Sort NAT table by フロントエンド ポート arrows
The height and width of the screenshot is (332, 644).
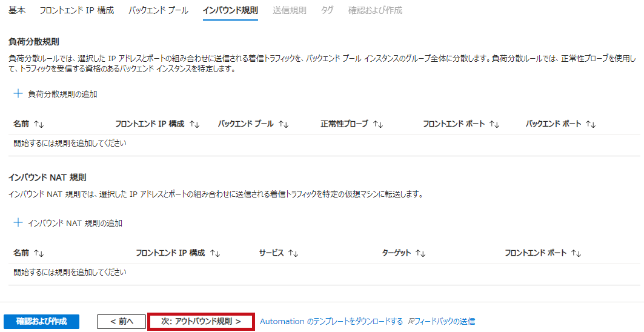tap(576, 253)
